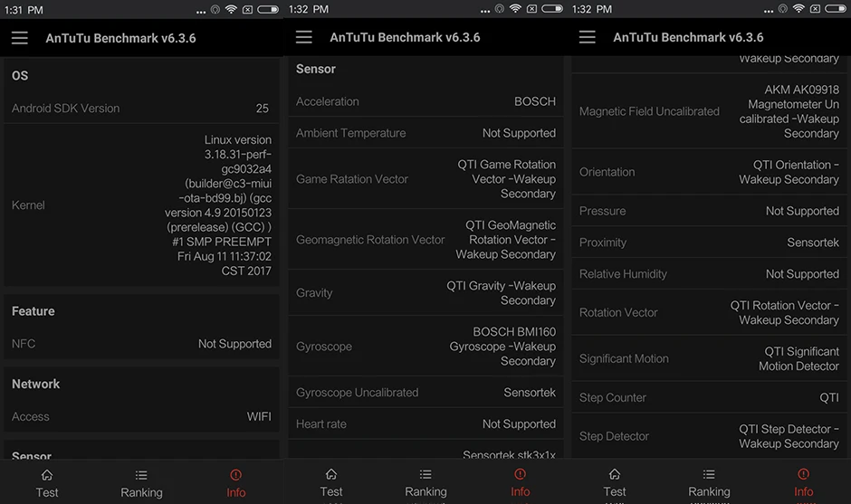Select Info tab label in right screen
Image resolution: width=851 pixels, height=504 pixels.
tap(804, 491)
